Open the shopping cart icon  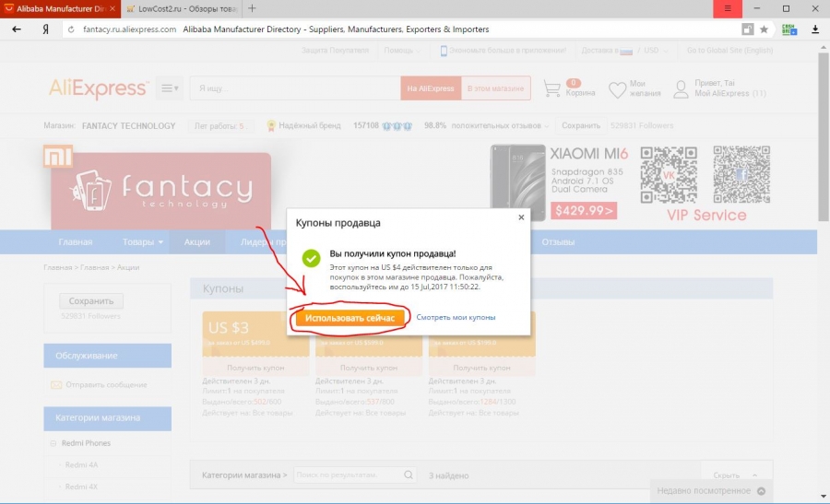(551, 88)
